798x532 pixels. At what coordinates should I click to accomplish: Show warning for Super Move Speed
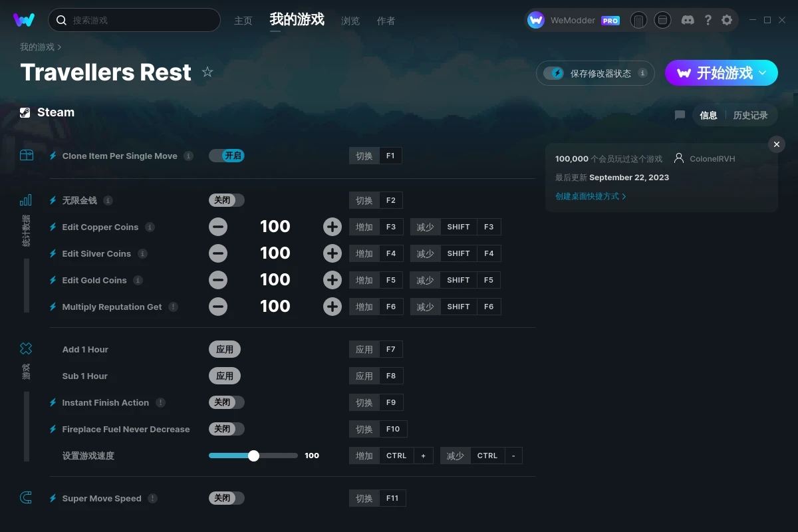coord(152,498)
